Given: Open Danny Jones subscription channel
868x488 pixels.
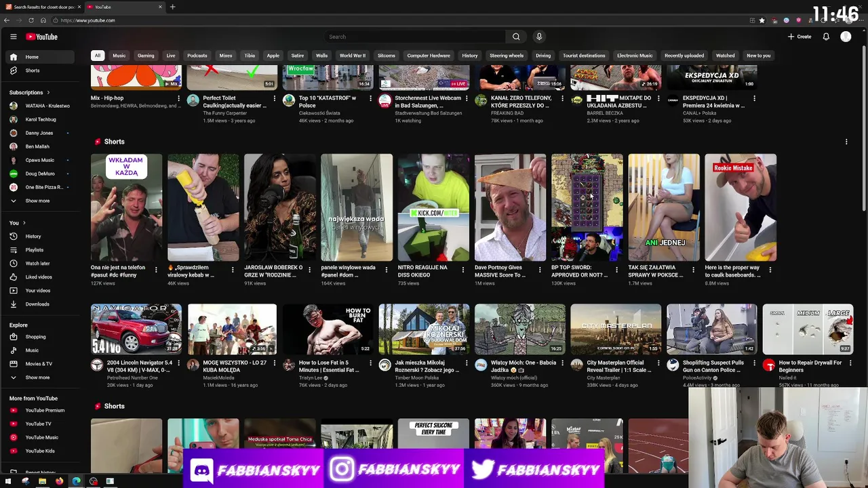Looking at the screenshot, I should (x=41, y=133).
